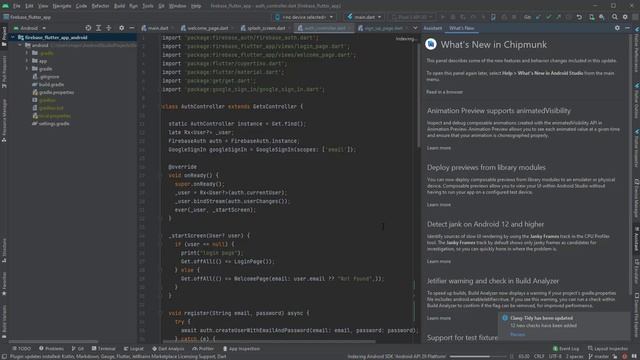This screenshot has height=360, width=640.
Task: Open the Build menu
Action: click(119, 6)
